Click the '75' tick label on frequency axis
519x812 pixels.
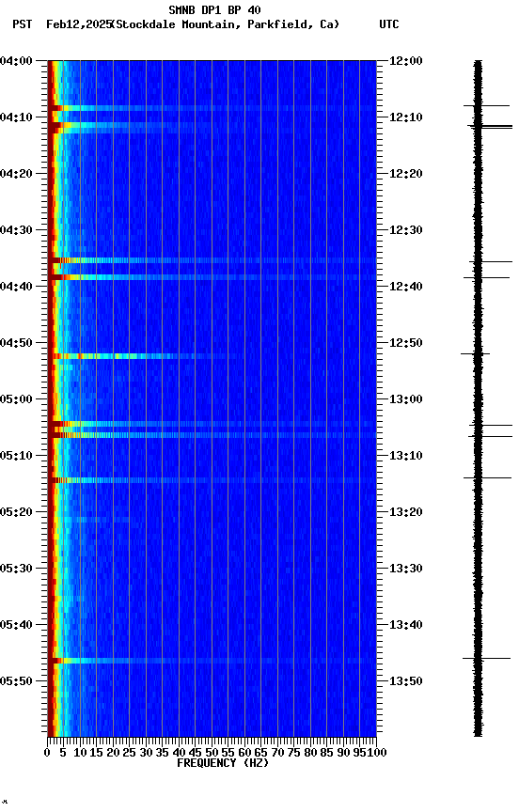(x=293, y=754)
